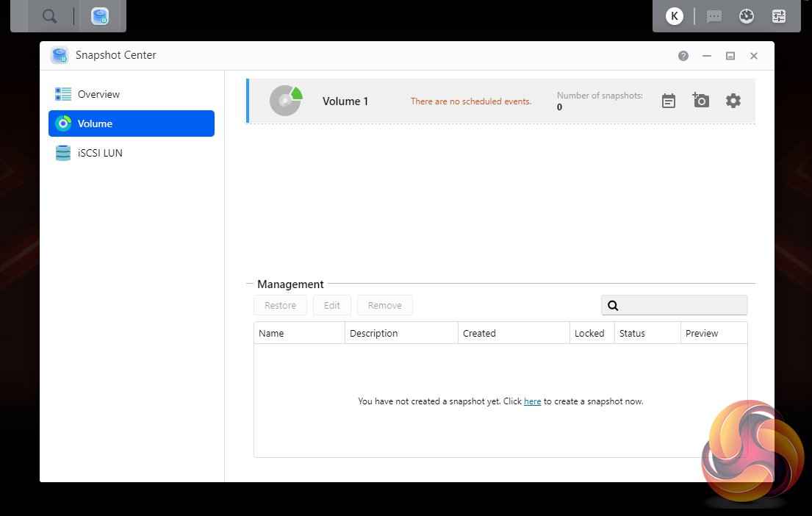Click the Restore button
The height and width of the screenshot is (516, 812).
pos(280,305)
